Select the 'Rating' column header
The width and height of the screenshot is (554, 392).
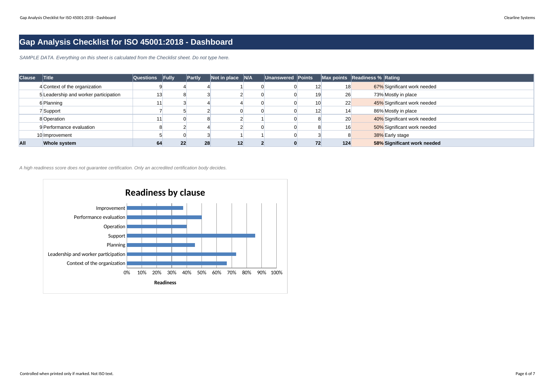click(459, 78)
